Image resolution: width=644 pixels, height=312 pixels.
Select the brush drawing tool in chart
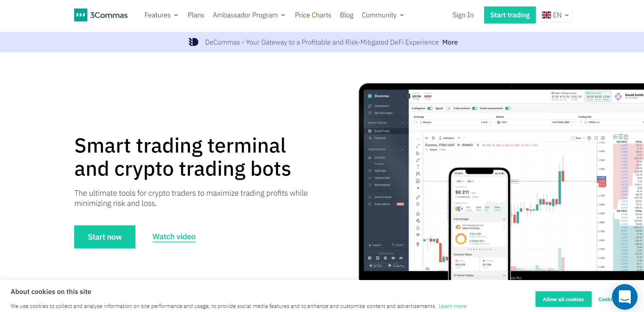point(418,160)
